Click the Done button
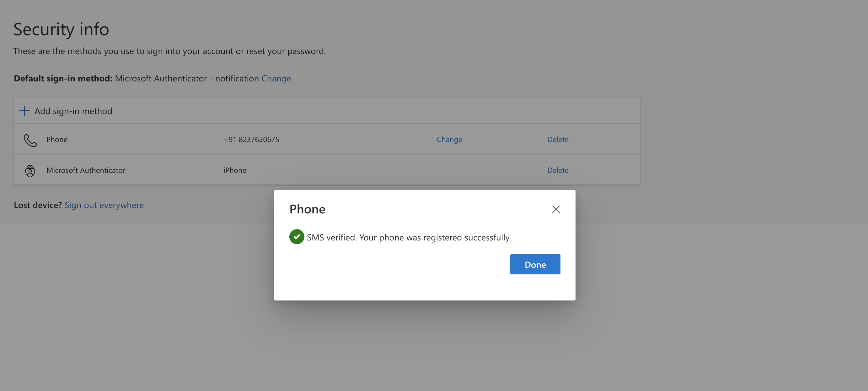The image size is (868, 391). (535, 264)
